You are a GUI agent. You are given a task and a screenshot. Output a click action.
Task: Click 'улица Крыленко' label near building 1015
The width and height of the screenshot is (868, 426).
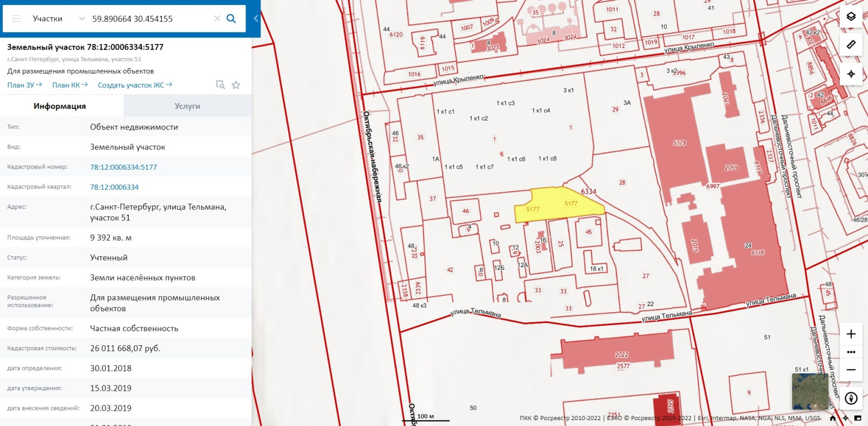tap(458, 80)
